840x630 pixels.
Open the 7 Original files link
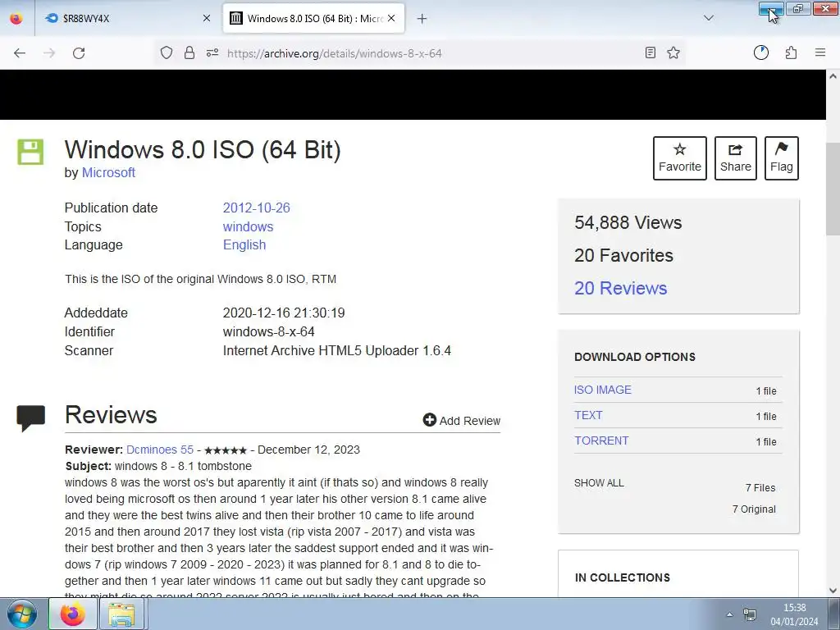click(x=754, y=509)
